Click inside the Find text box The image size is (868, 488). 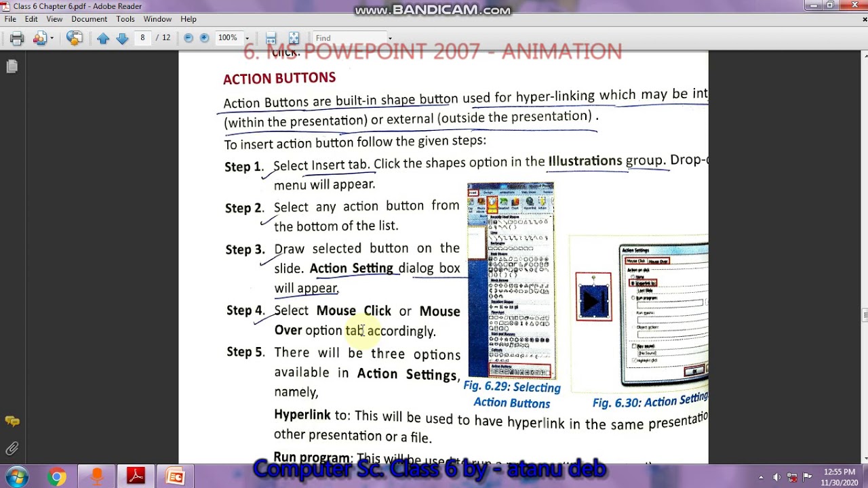[x=349, y=38]
